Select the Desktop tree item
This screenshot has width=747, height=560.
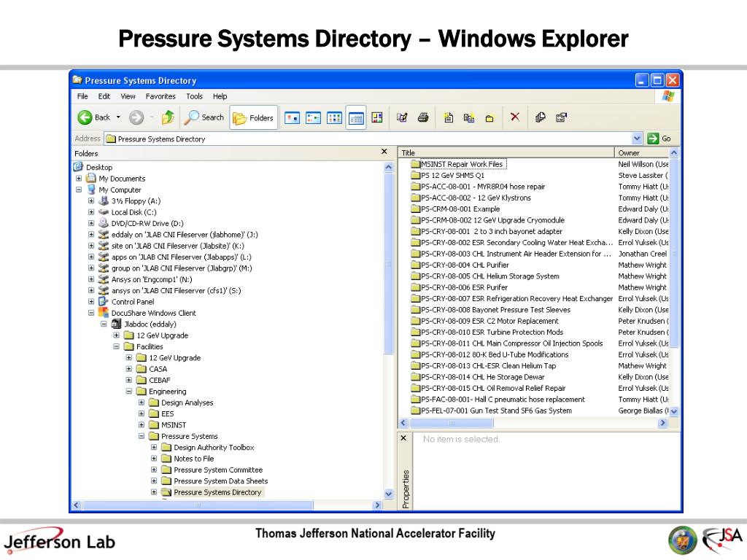(99, 168)
